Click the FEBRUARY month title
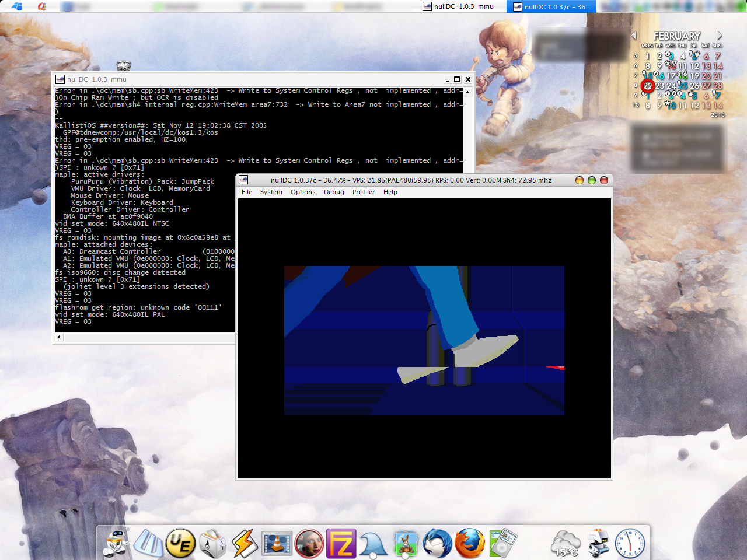 (677, 36)
